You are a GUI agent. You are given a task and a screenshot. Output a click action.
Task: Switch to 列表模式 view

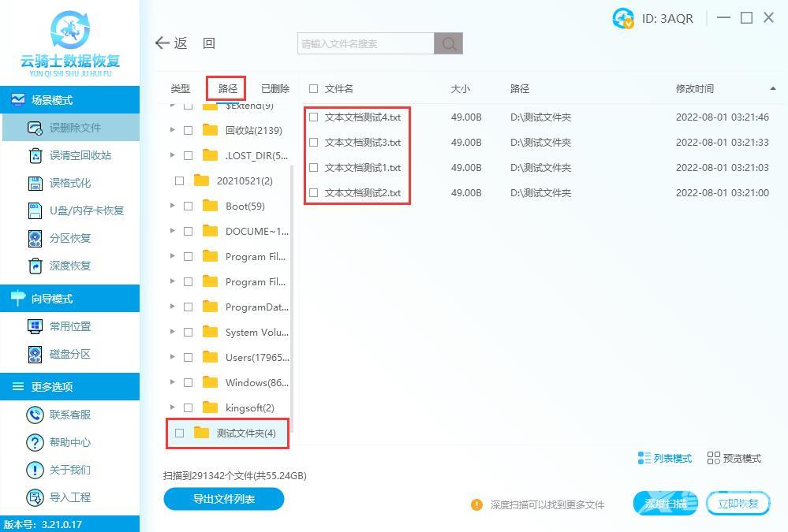664,458
